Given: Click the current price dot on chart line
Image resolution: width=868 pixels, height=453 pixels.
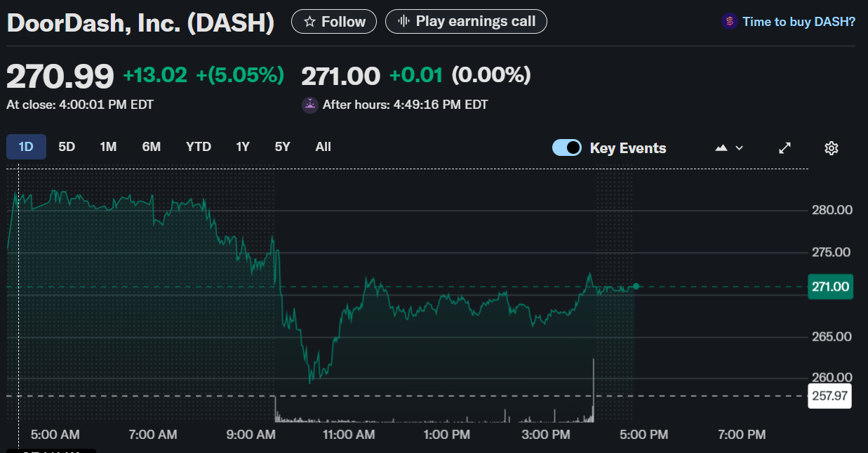Looking at the screenshot, I should pos(636,286).
